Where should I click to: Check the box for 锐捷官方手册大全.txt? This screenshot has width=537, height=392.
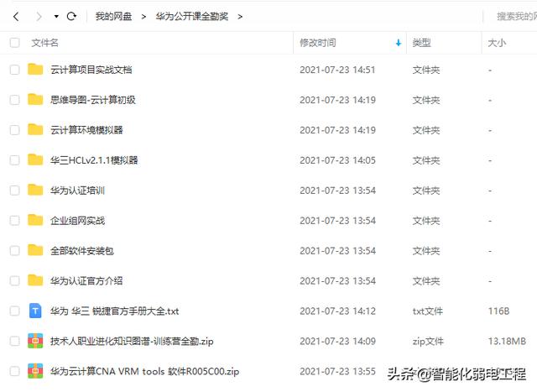[15, 311]
